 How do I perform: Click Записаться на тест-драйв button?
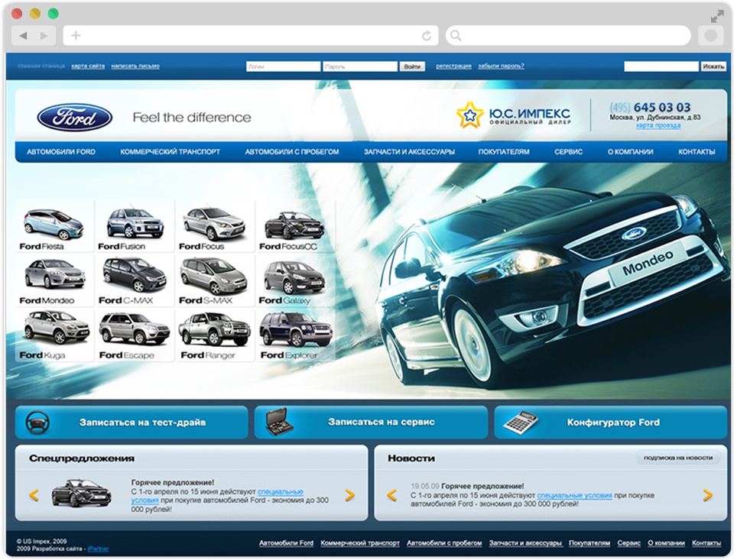tap(132, 422)
